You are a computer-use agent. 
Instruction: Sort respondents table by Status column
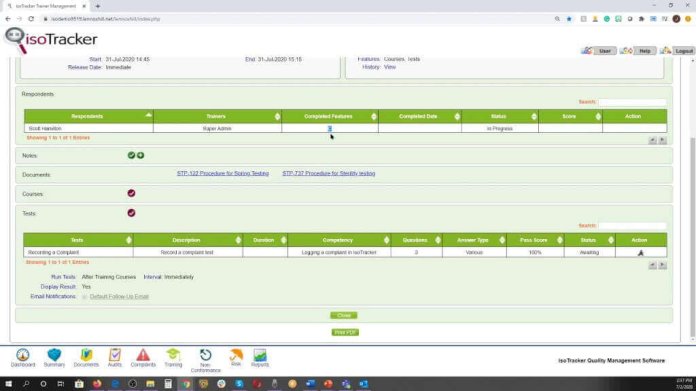coord(500,116)
